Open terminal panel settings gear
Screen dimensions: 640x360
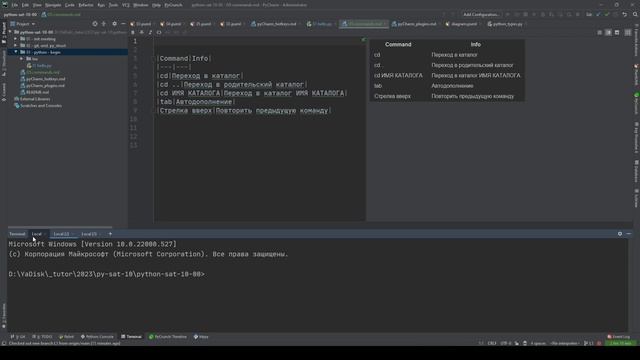point(620,234)
